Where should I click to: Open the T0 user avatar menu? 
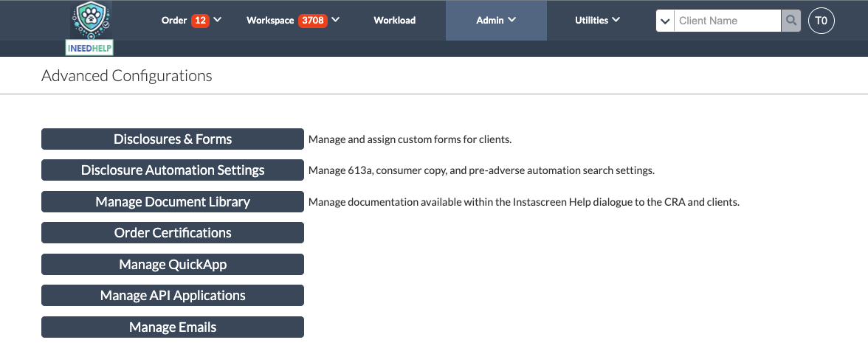[x=821, y=21]
